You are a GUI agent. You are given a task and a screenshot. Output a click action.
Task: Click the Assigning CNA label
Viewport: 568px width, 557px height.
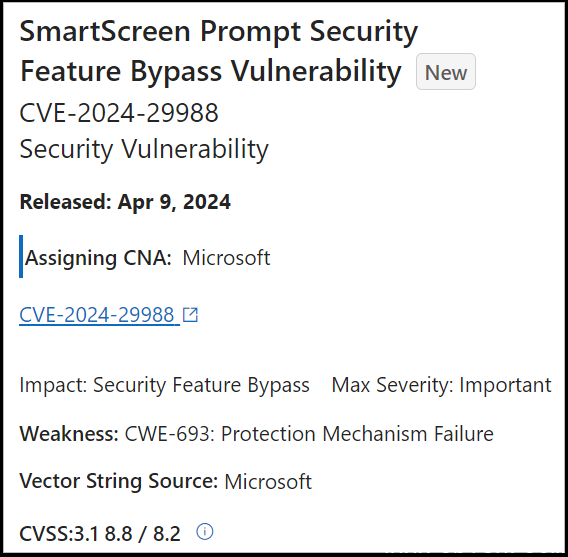[x=98, y=258]
